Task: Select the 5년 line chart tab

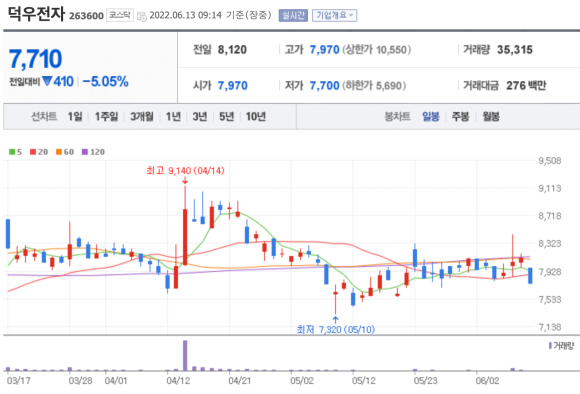Action: point(226,117)
